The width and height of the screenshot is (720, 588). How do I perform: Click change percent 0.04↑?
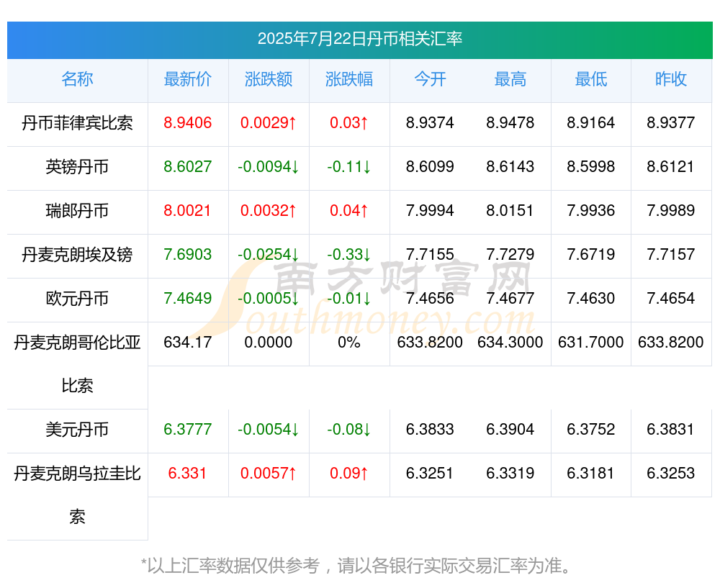click(x=349, y=210)
